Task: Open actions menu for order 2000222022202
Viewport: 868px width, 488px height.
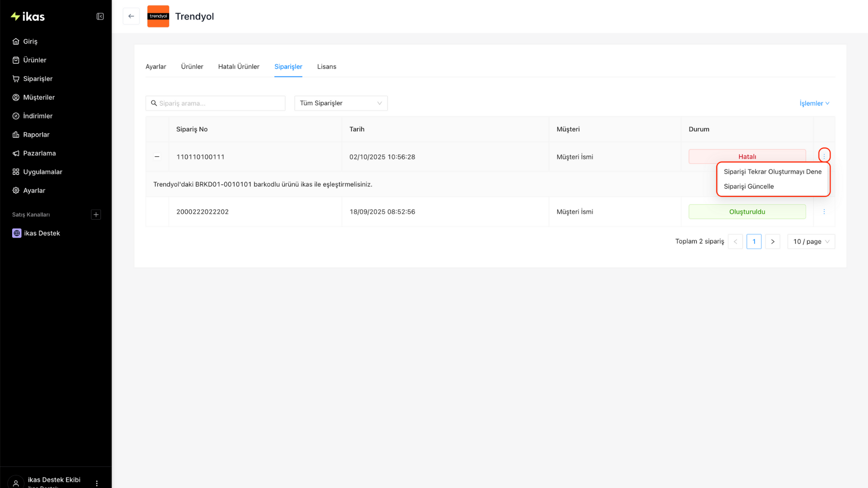Action: [824, 212]
